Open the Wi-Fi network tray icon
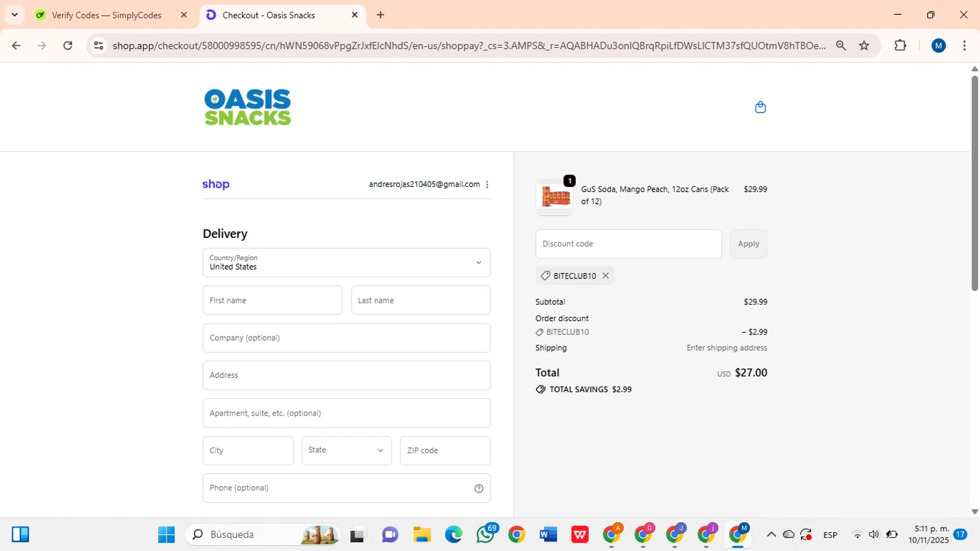The height and width of the screenshot is (551, 980). [857, 535]
